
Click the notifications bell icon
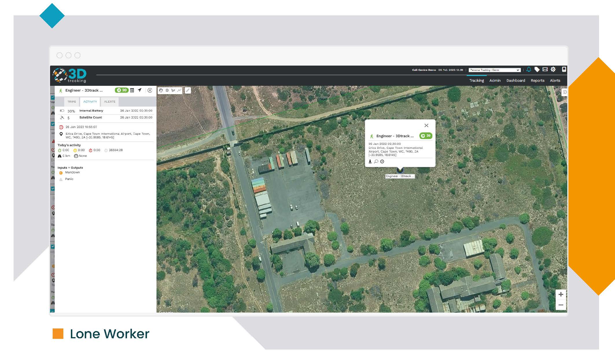tap(529, 70)
